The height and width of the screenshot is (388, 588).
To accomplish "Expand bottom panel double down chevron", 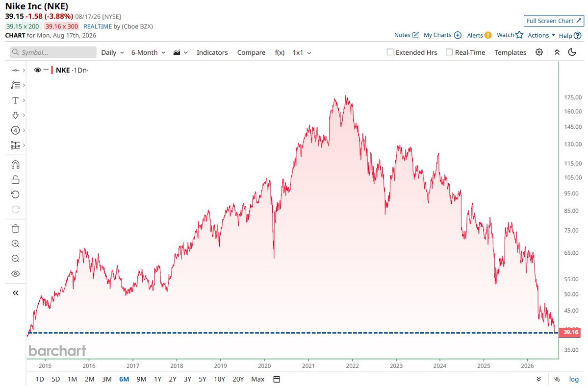I will pyautogui.click(x=538, y=379).
